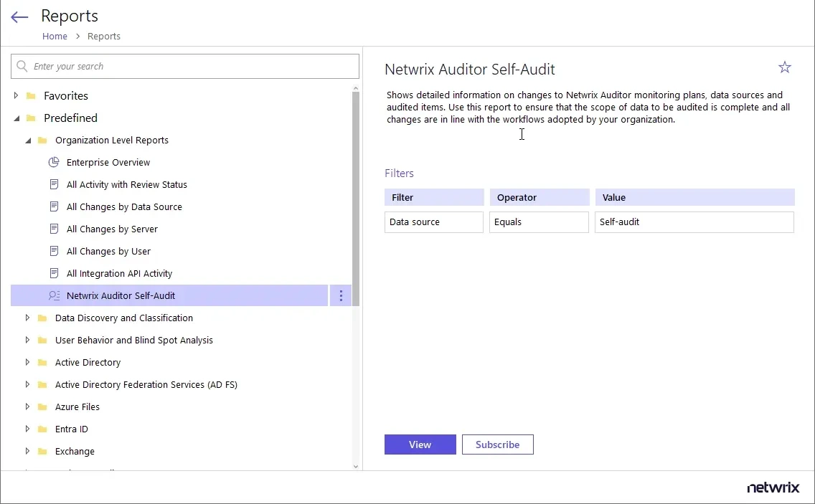Click the All Changes by Server report icon

(54, 229)
